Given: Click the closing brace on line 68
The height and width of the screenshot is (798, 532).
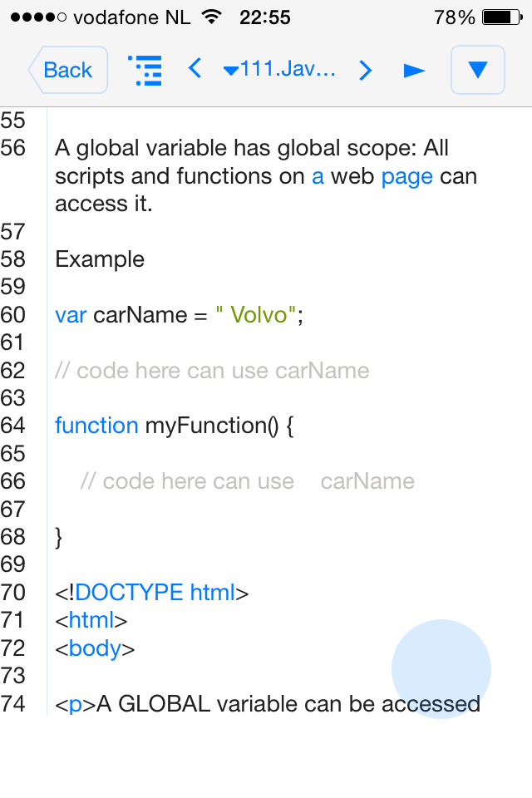Looking at the screenshot, I should [x=58, y=538].
